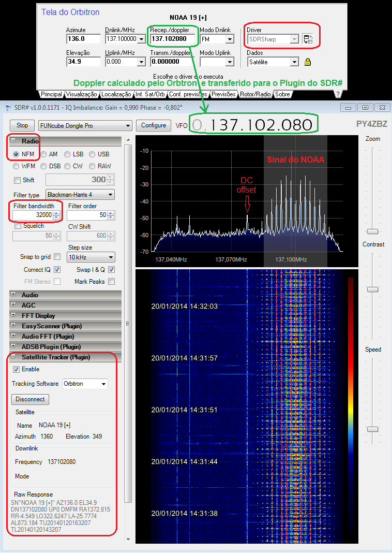
Task: Switch to Orbitron Visualização tab
Action: point(81,94)
